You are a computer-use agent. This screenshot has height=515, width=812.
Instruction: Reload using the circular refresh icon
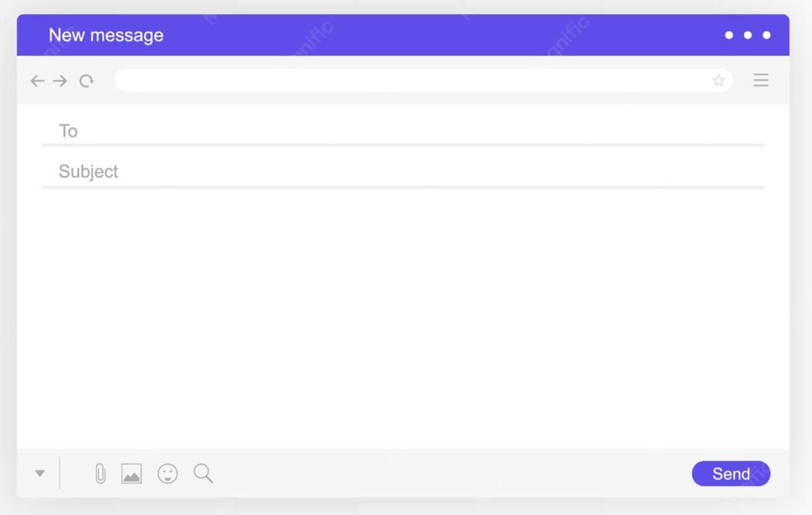pyautogui.click(x=86, y=81)
